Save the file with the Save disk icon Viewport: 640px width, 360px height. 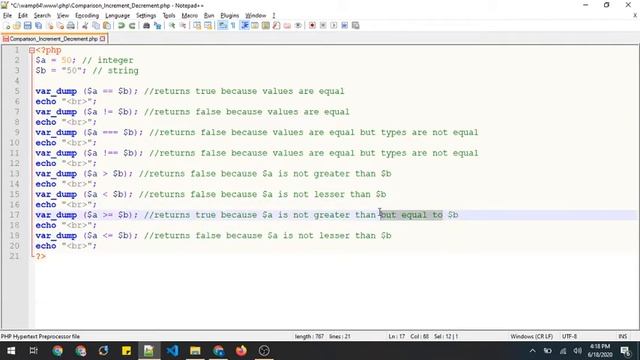(x=28, y=26)
